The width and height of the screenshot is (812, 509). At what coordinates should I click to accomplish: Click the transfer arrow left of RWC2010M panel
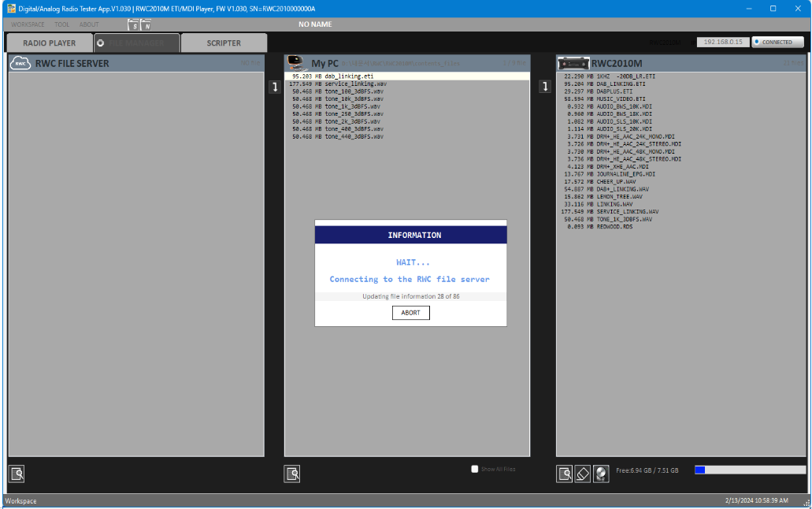point(544,87)
